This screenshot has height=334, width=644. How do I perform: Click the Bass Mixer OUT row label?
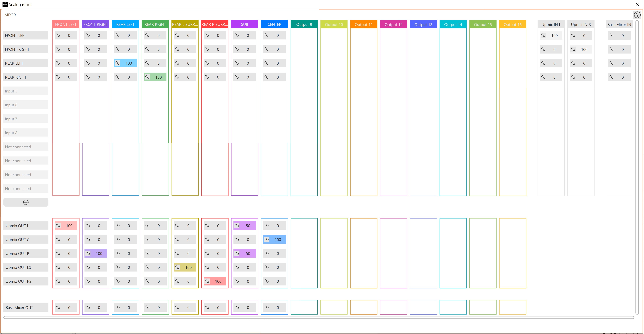coord(26,308)
